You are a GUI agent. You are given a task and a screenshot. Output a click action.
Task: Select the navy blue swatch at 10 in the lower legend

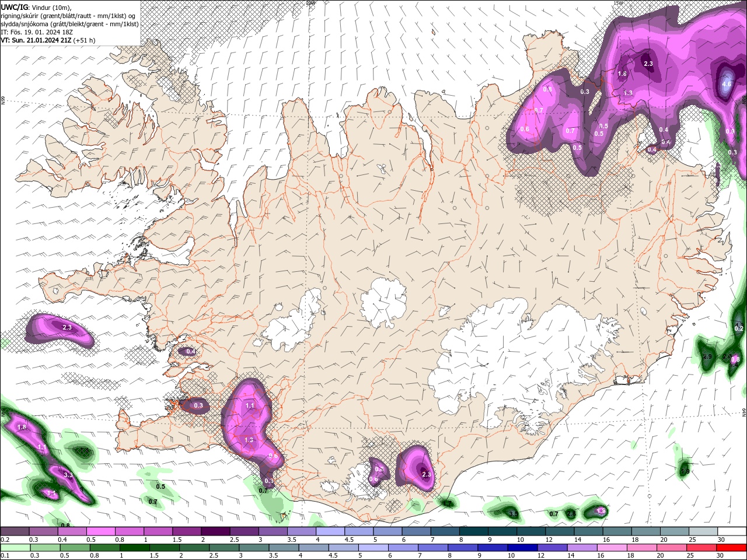tap(523, 548)
